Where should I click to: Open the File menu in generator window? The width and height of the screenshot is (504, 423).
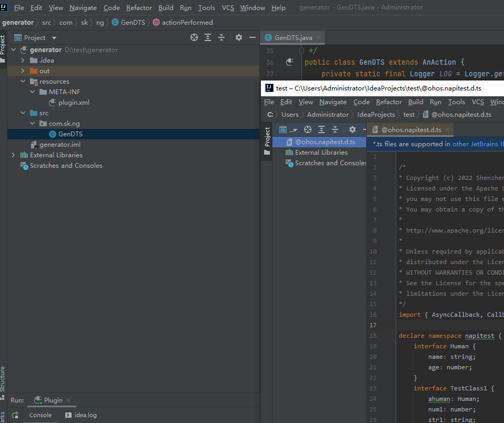click(19, 8)
